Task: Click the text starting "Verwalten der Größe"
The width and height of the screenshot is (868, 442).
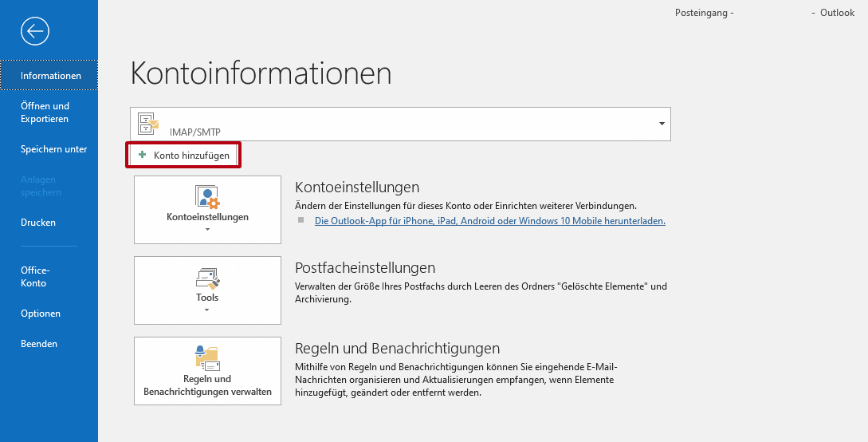Action: coord(481,293)
